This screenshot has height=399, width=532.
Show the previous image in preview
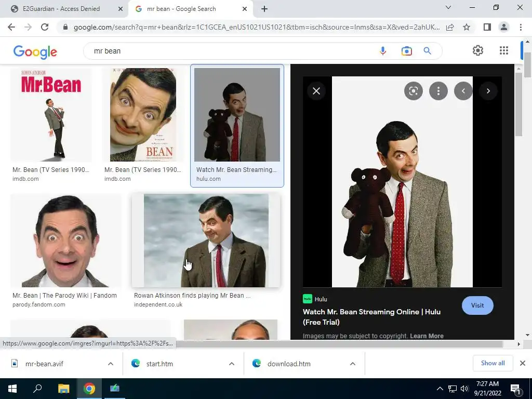coord(463,91)
